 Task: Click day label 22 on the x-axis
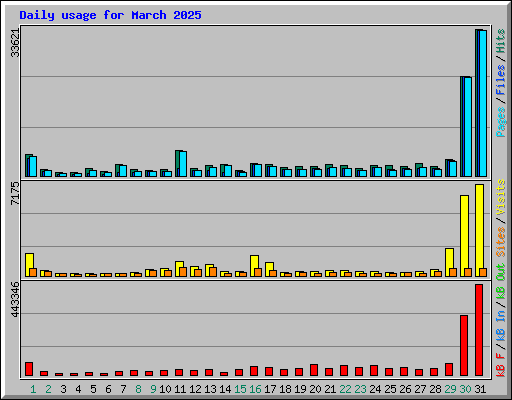click(x=345, y=389)
